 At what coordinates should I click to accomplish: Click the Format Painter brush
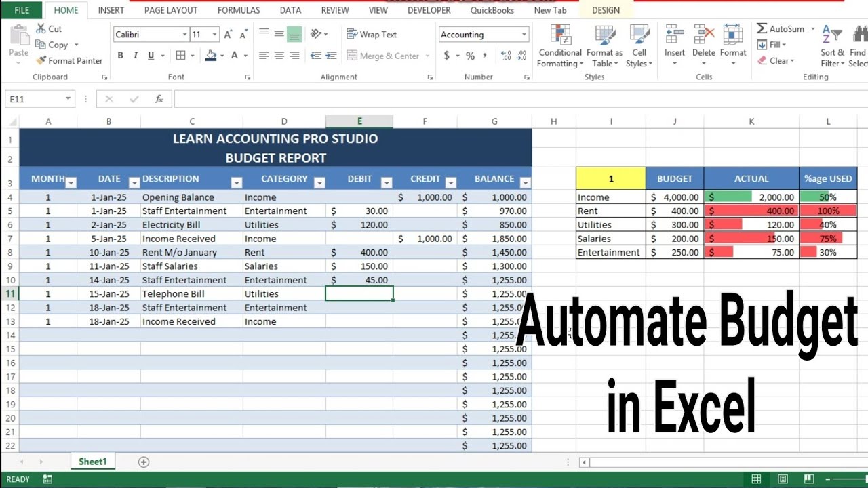[x=41, y=60]
